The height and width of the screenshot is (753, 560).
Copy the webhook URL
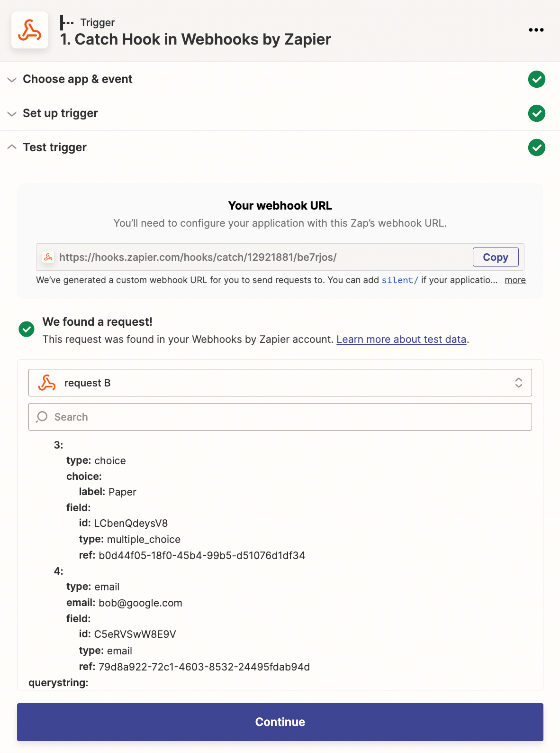pos(495,257)
